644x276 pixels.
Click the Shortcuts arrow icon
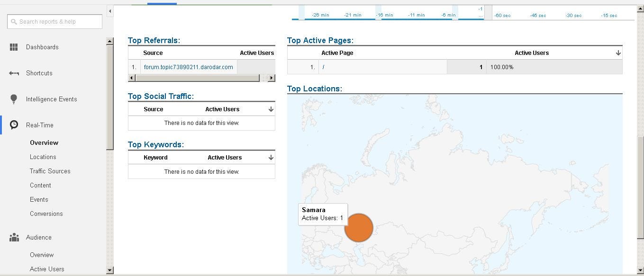(x=14, y=73)
